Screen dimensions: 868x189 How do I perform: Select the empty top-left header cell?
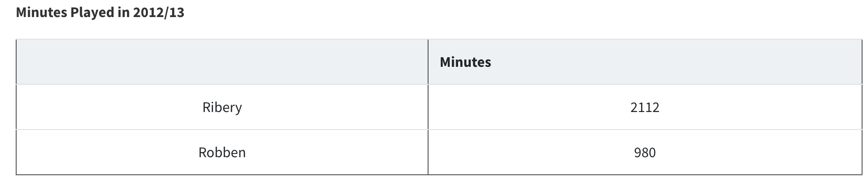222,62
